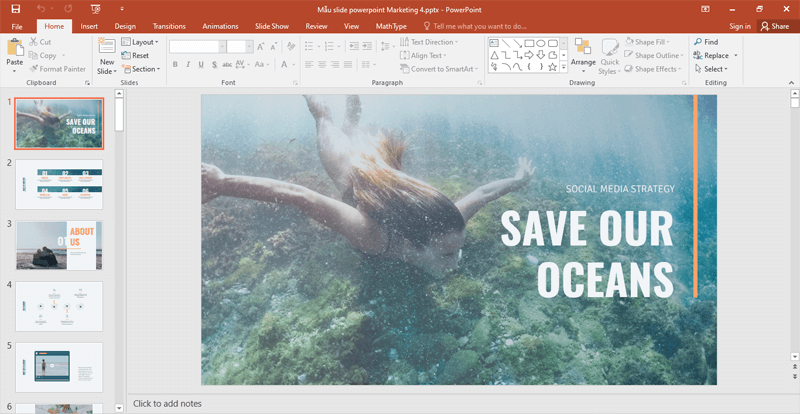
Task: Toggle text Shadow formatting
Action: tap(214, 64)
